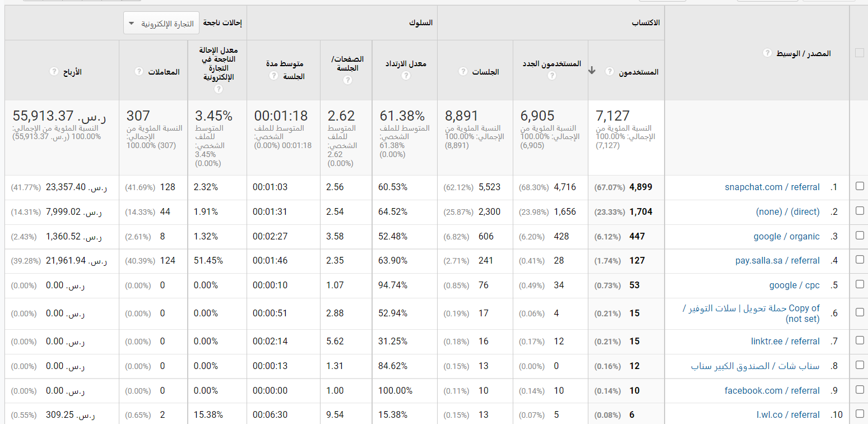
Task: Click sort arrow on المستخدمون column
Action: (x=592, y=71)
